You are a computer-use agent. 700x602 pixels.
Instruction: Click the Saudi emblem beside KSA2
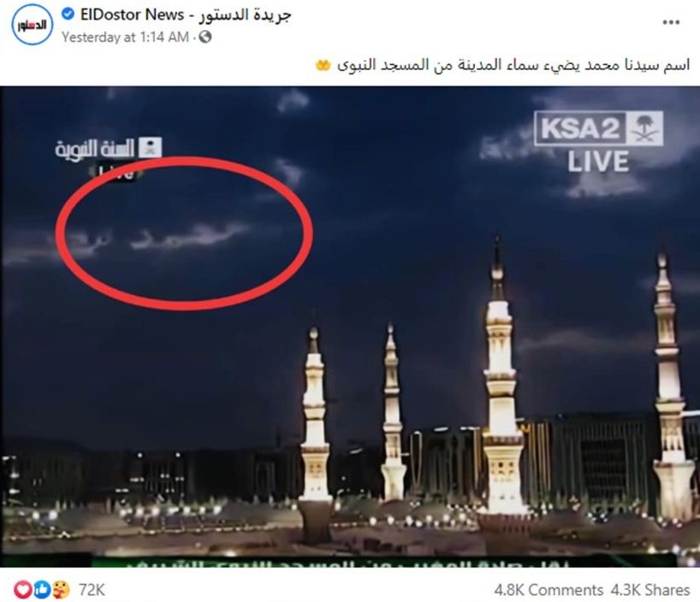click(645, 129)
